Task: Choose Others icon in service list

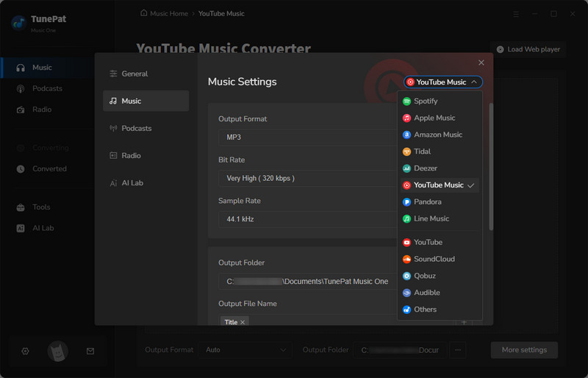Action: [406, 310]
